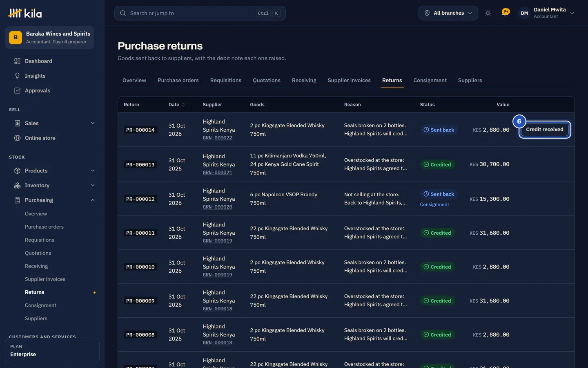The width and height of the screenshot is (588, 368).
Task: Switch to the Consignment tab
Action: tap(430, 80)
